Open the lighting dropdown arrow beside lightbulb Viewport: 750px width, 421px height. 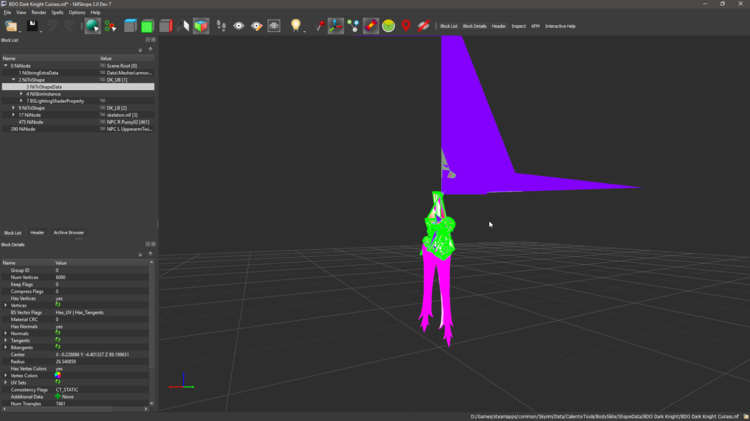305,31
